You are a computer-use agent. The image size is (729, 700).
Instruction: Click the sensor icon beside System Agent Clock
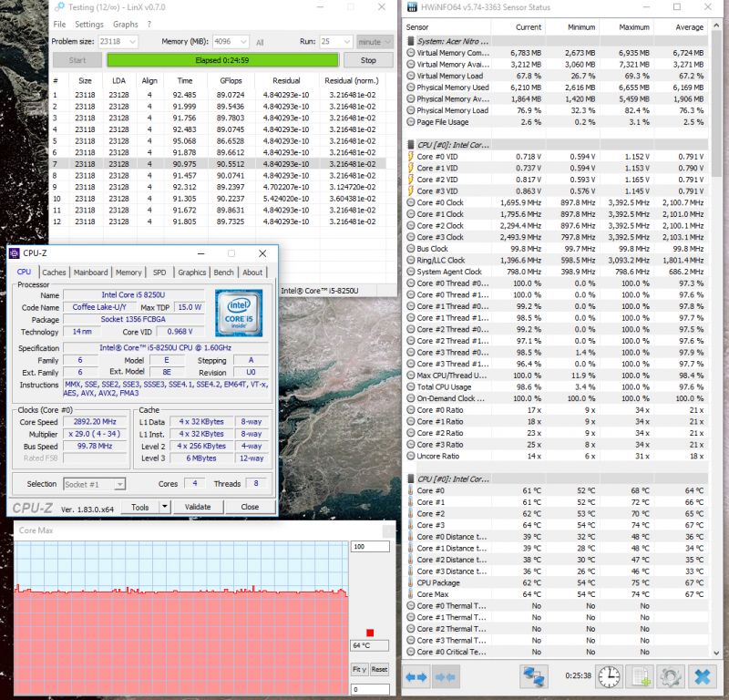pos(411,272)
